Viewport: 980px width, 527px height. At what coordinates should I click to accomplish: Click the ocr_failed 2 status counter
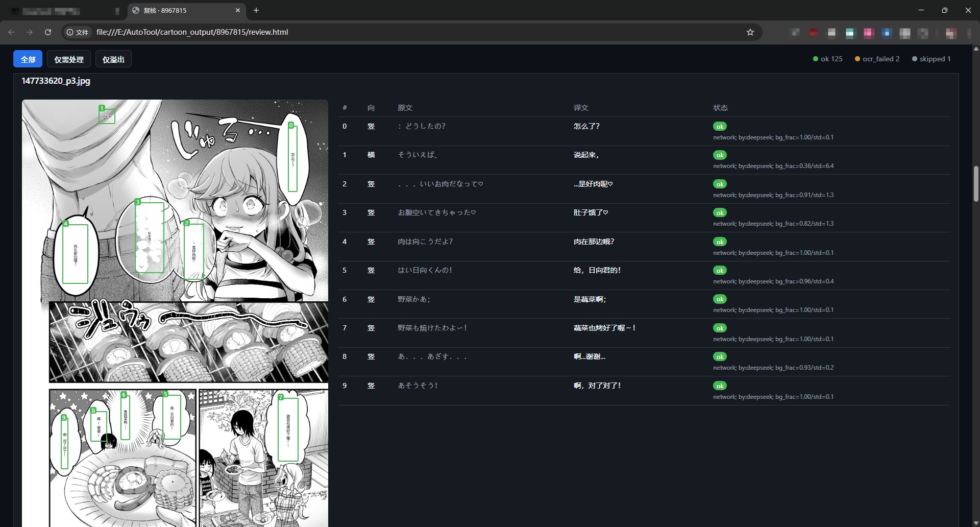point(877,59)
